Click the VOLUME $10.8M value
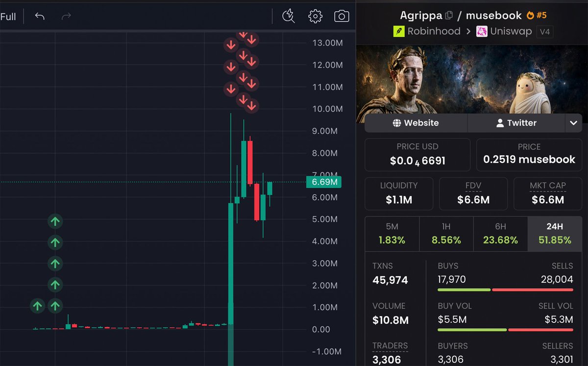The height and width of the screenshot is (366, 588). coord(391,320)
